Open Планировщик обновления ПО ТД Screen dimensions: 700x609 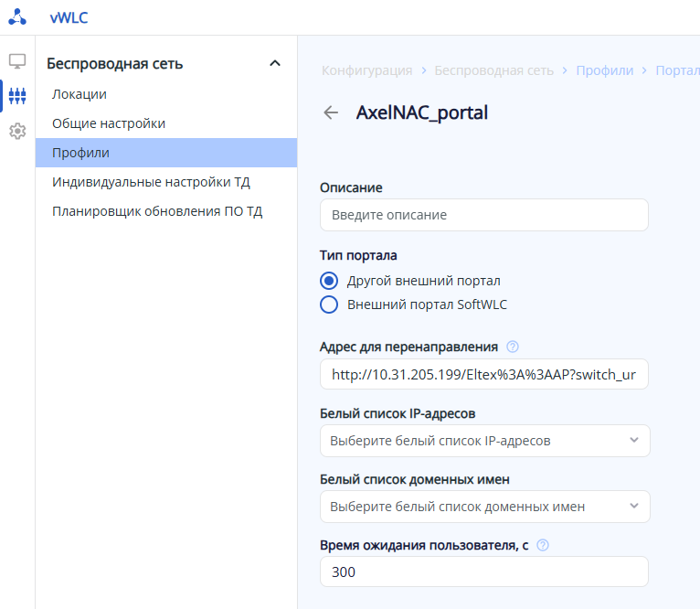(157, 211)
